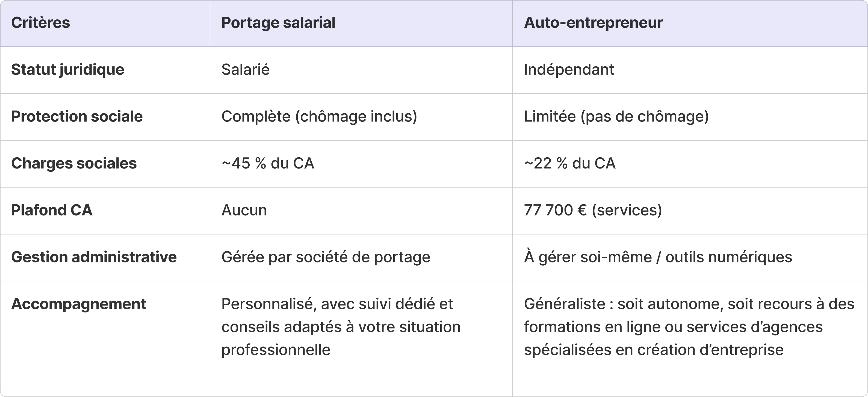This screenshot has height=397, width=868.
Task: Click the Portage salarial column header
Action: (278, 23)
